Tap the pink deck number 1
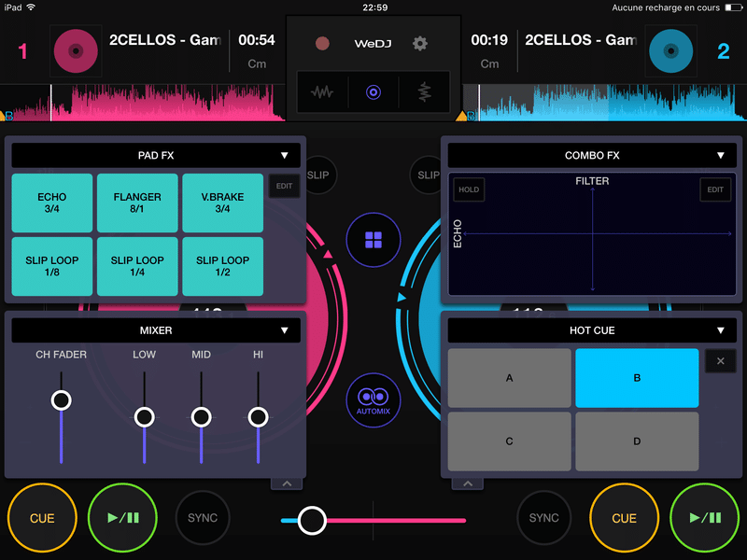747x560 pixels. 22,51
